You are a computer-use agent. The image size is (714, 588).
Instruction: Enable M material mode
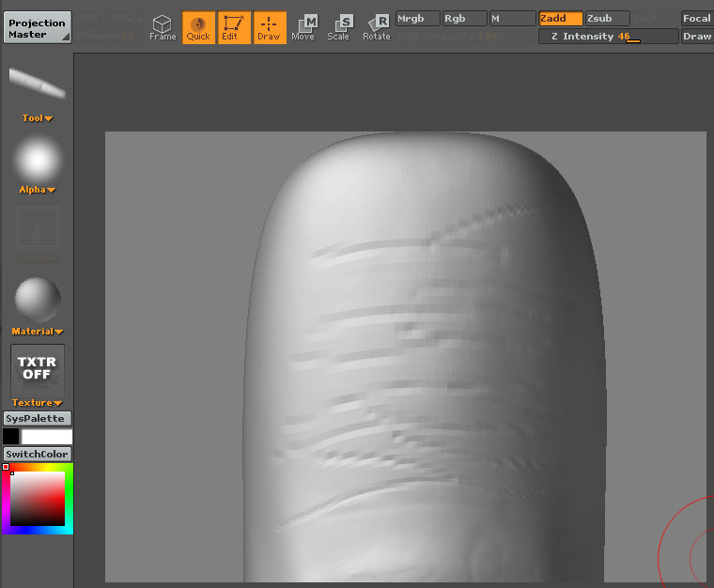512,19
